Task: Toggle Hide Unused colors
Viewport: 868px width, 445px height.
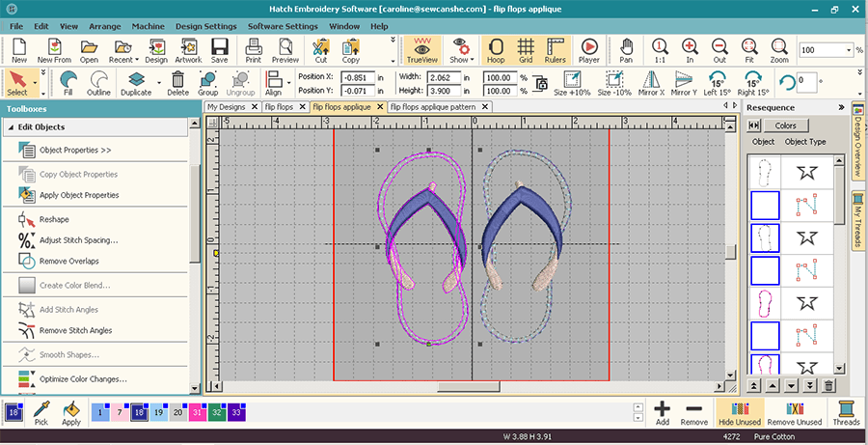Action: pos(741,413)
